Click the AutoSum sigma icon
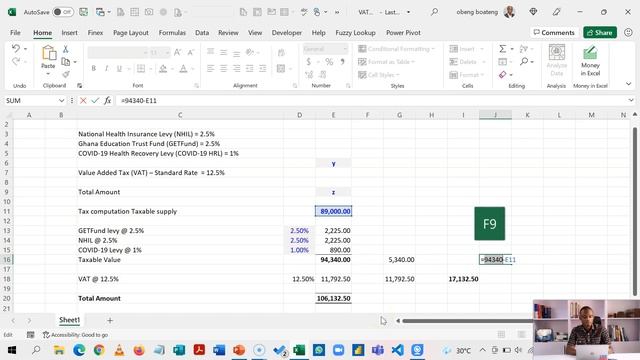 pyautogui.click(x=502, y=49)
